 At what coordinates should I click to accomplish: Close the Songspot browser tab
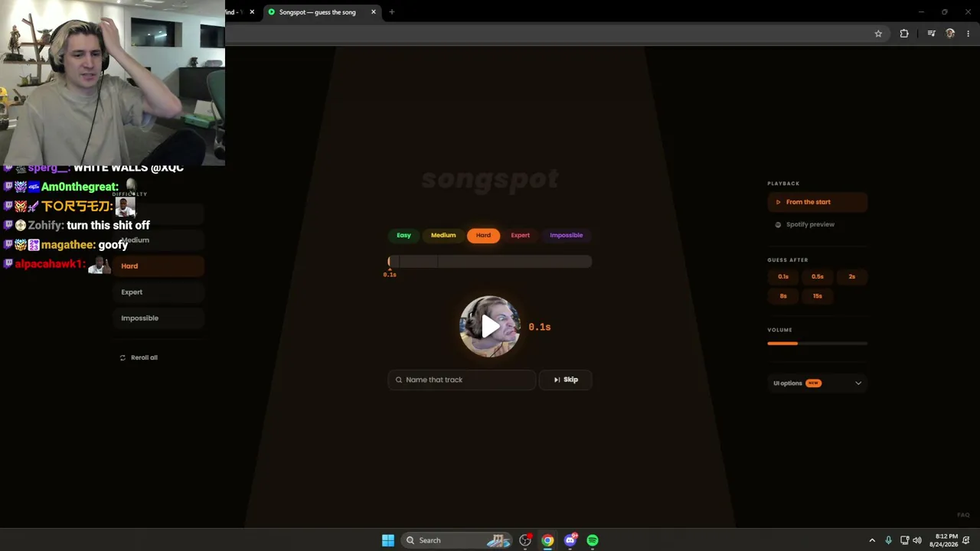pos(374,12)
